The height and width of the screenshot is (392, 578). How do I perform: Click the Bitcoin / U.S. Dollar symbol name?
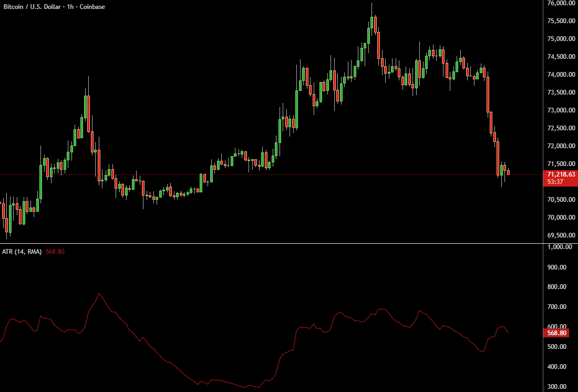(32, 7)
